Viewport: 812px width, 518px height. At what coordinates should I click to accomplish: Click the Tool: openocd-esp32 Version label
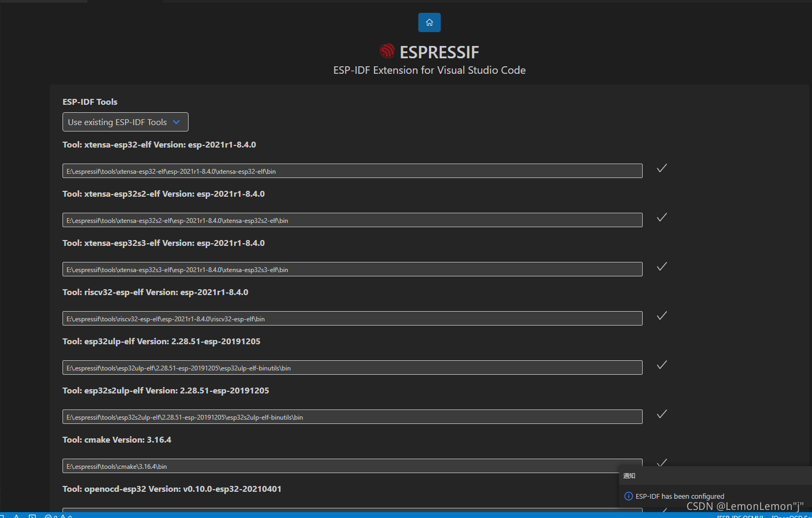tap(172, 489)
